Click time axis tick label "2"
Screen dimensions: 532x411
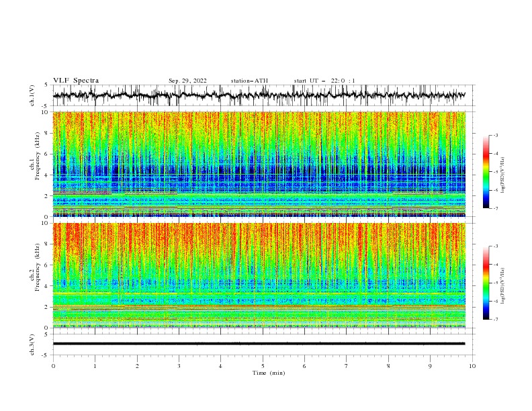coord(137,366)
